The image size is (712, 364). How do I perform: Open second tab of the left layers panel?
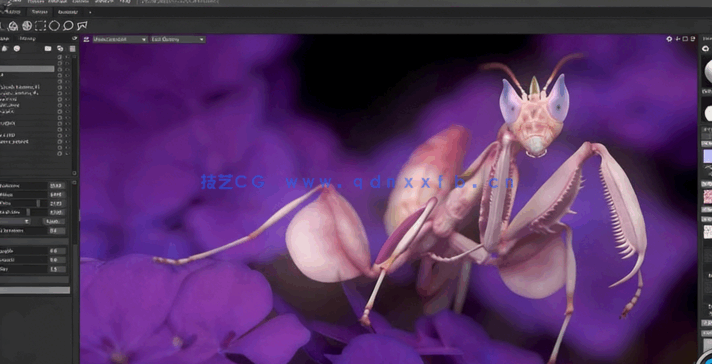[28, 39]
